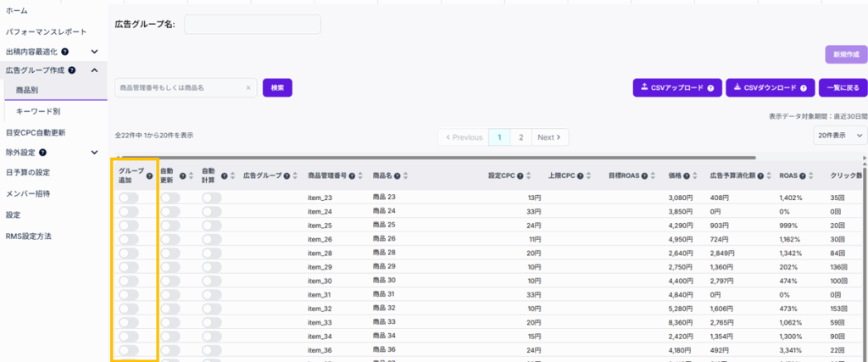Click the help icon beside グループ追加 header
This screenshot has width=868, height=362.
pyautogui.click(x=149, y=175)
